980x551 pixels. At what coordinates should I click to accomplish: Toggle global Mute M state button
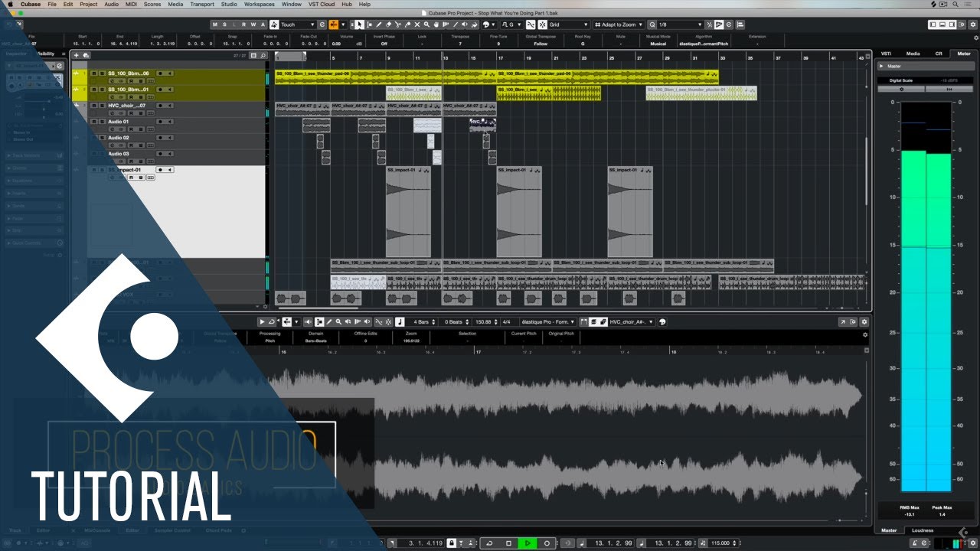point(215,24)
